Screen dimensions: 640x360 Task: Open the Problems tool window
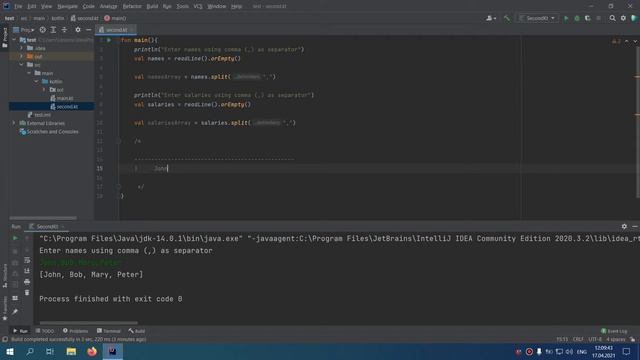[x=76, y=331]
